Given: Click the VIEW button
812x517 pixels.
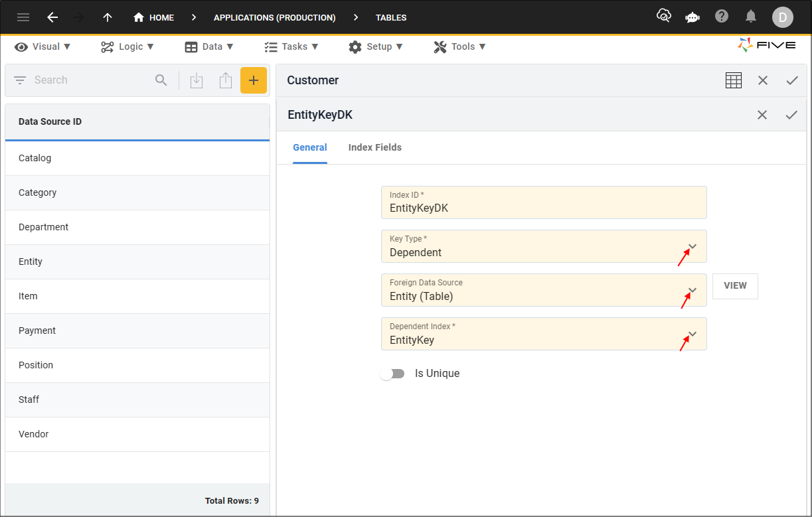Looking at the screenshot, I should click(735, 286).
